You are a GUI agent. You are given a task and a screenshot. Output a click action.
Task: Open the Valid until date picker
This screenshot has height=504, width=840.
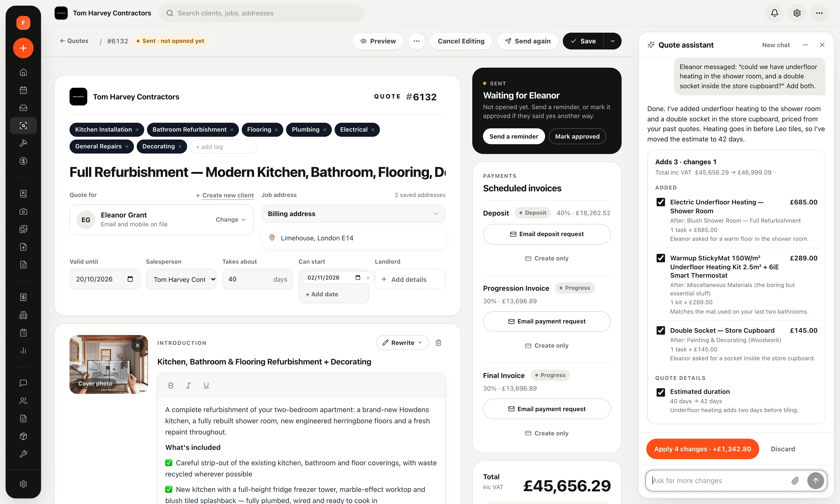pyautogui.click(x=130, y=279)
